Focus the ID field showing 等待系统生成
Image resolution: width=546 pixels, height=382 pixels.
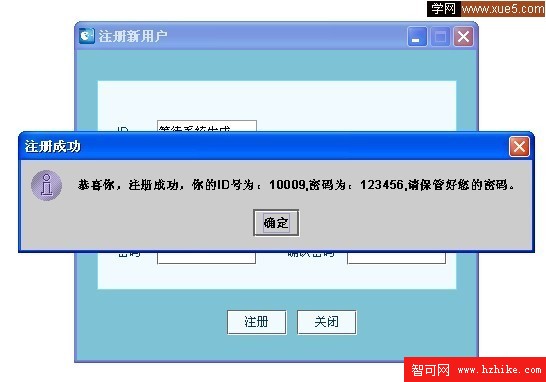[x=207, y=126]
